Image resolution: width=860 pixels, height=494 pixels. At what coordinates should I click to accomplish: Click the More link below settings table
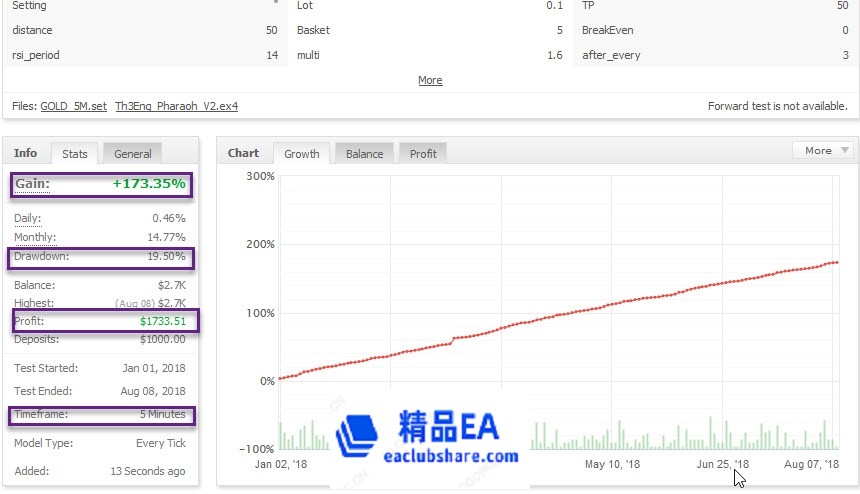tap(430, 80)
